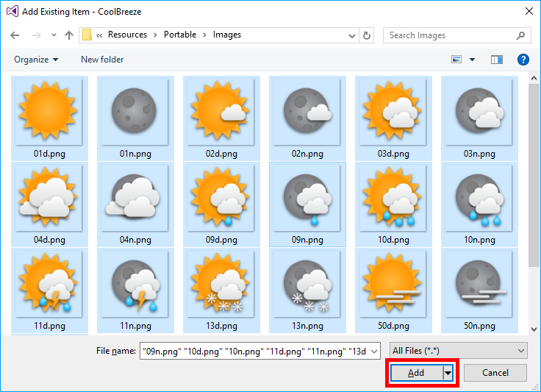Click the Up one level arrow
The width and height of the screenshot is (541, 392).
pyautogui.click(x=69, y=35)
